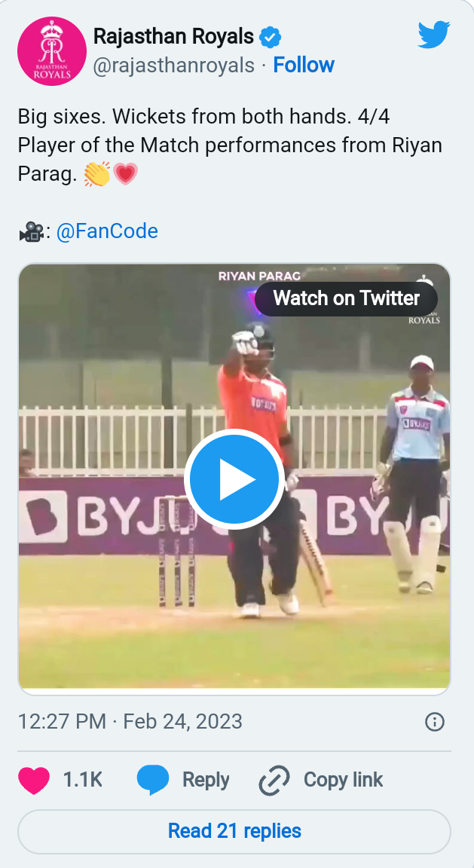Click the Read 21 replies button
The width and height of the screenshot is (474, 868).
(234, 831)
